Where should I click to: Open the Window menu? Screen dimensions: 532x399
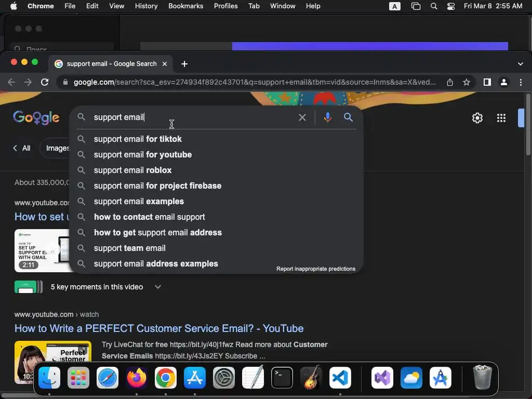tap(283, 6)
